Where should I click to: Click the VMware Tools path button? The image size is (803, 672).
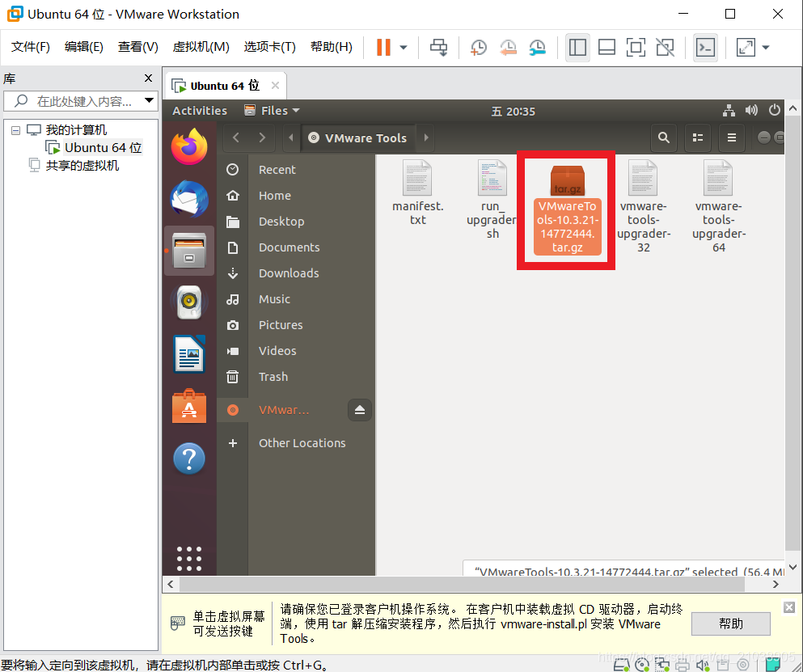[x=358, y=137]
